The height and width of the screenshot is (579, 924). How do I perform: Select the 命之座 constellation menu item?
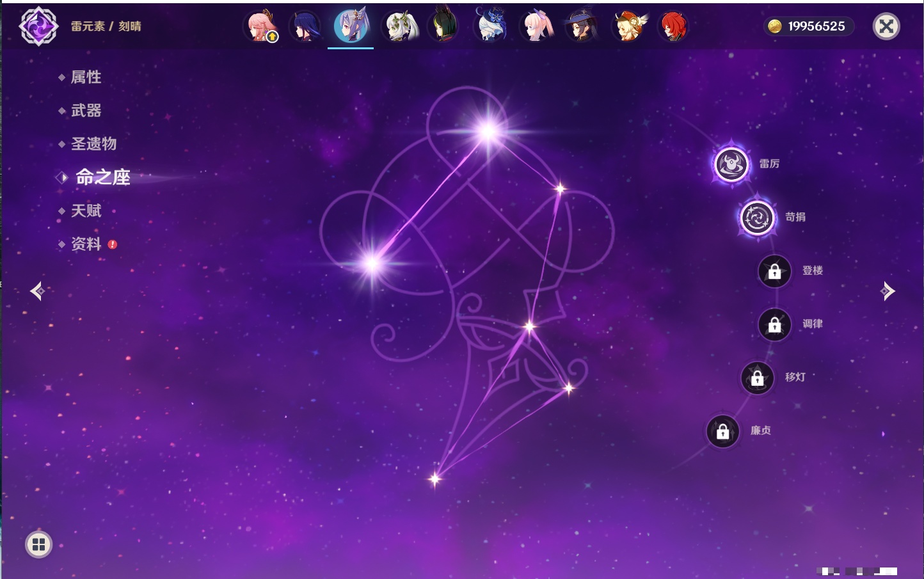click(102, 177)
